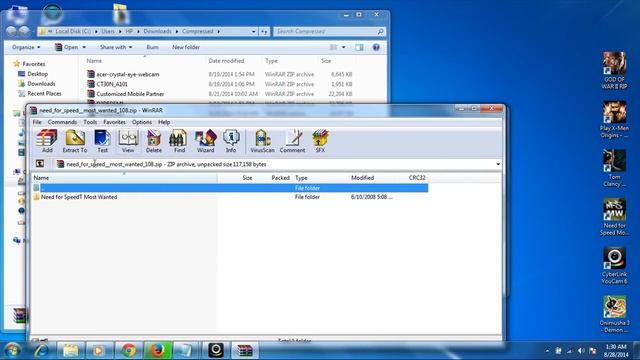640x360 pixels.
Task: Click the Search Compressed field
Action: tap(329, 31)
